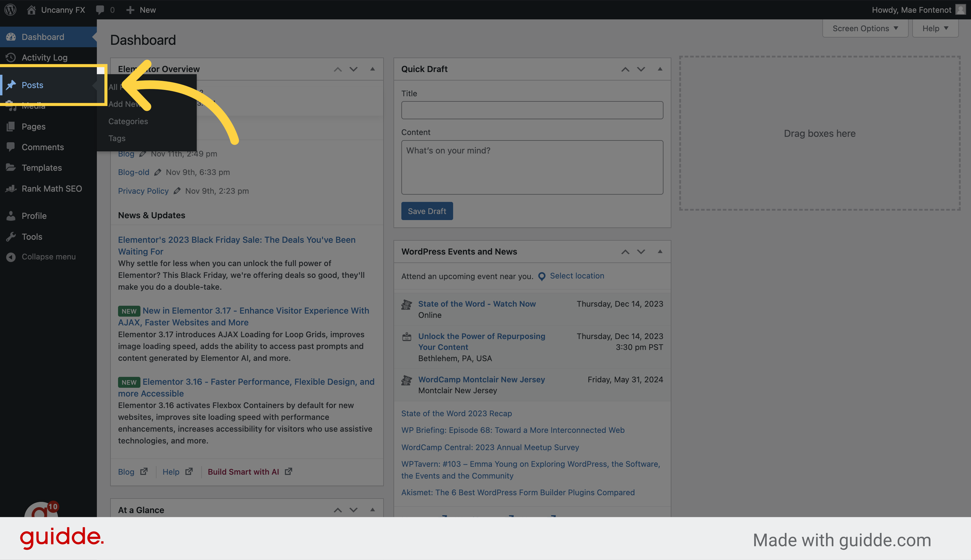The image size is (971, 560).
Task: Toggle the At a Glance panel
Action: [x=372, y=510]
